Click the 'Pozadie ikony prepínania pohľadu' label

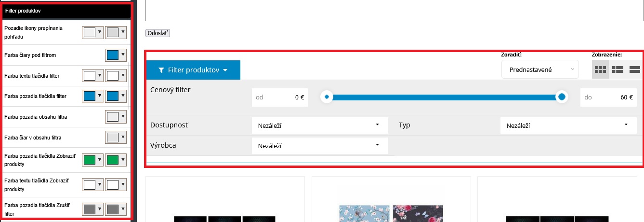pyautogui.click(x=33, y=32)
